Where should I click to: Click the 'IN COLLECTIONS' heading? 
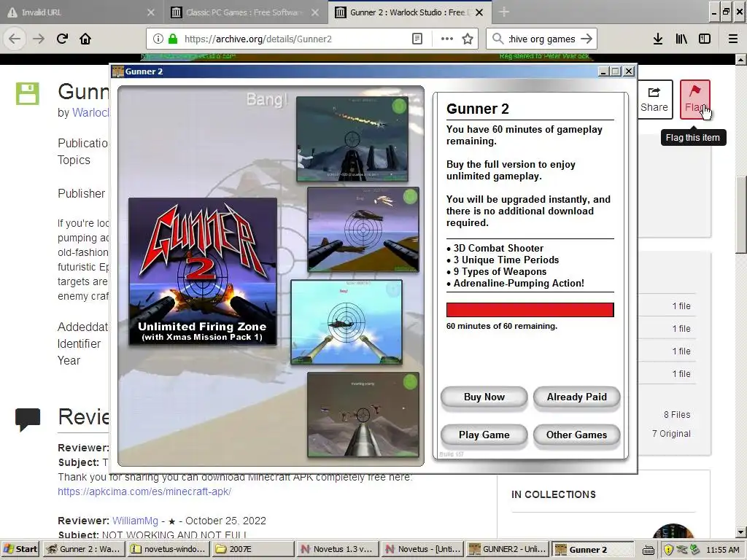click(x=554, y=495)
